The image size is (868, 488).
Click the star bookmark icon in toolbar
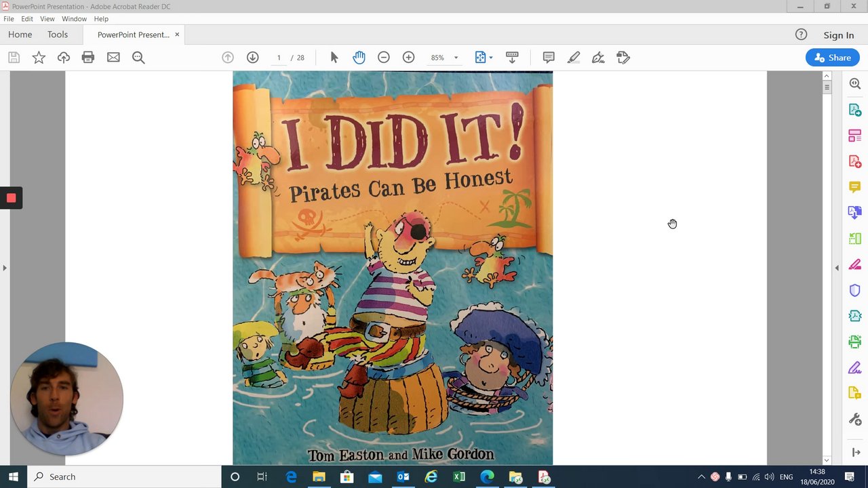click(x=39, y=58)
